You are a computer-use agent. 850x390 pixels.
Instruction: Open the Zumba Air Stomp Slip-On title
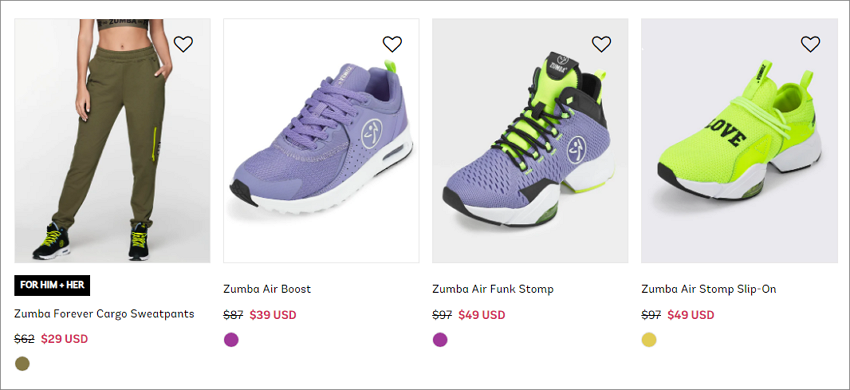click(709, 289)
